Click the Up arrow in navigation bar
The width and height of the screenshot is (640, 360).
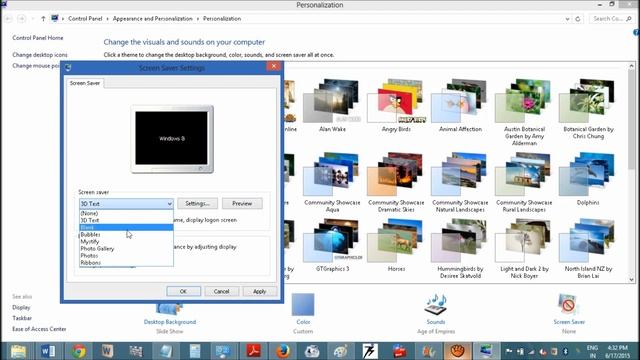pos(43,19)
